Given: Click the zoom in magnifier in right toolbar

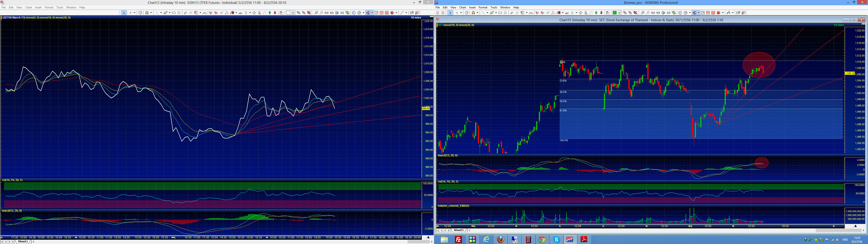Looking at the screenshot, I should pyautogui.click(x=643, y=13).
